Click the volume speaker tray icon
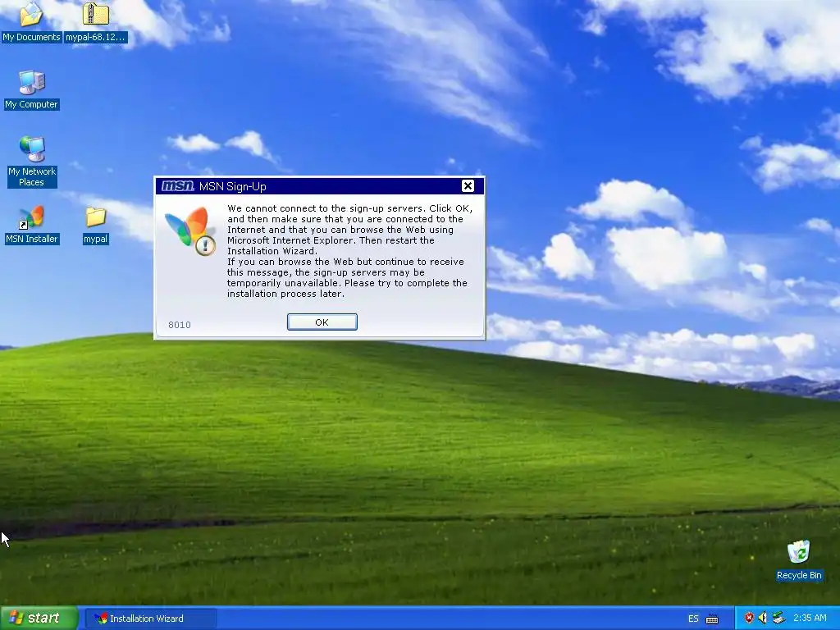 pos(763,619)
